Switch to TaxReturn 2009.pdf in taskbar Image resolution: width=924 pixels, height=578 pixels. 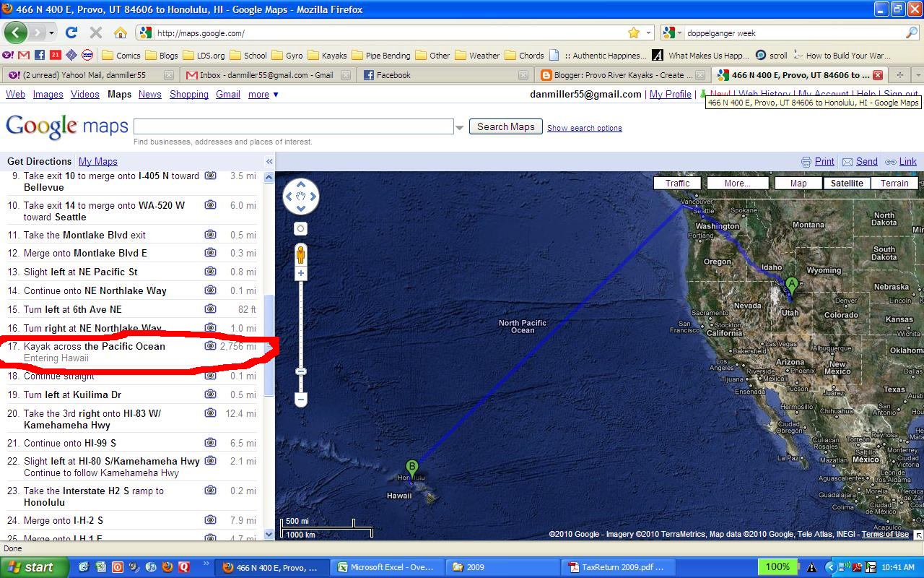click(x=616, y=567)
